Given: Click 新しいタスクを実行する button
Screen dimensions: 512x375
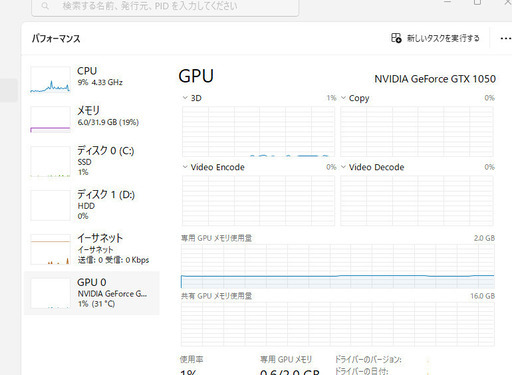Looking at the screenshot, I should [435, 38].
